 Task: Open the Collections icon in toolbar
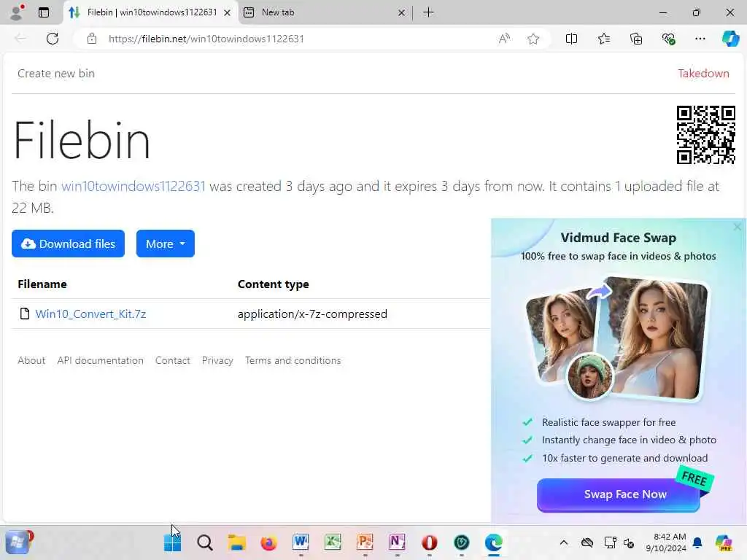[636, 39]
